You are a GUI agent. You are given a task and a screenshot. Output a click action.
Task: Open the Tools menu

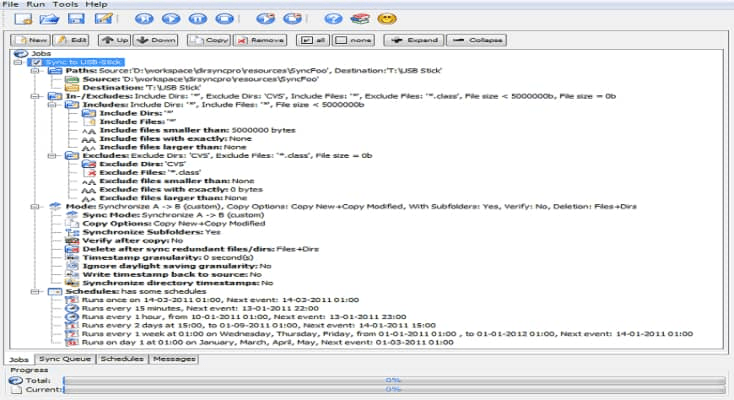[65, 4]
